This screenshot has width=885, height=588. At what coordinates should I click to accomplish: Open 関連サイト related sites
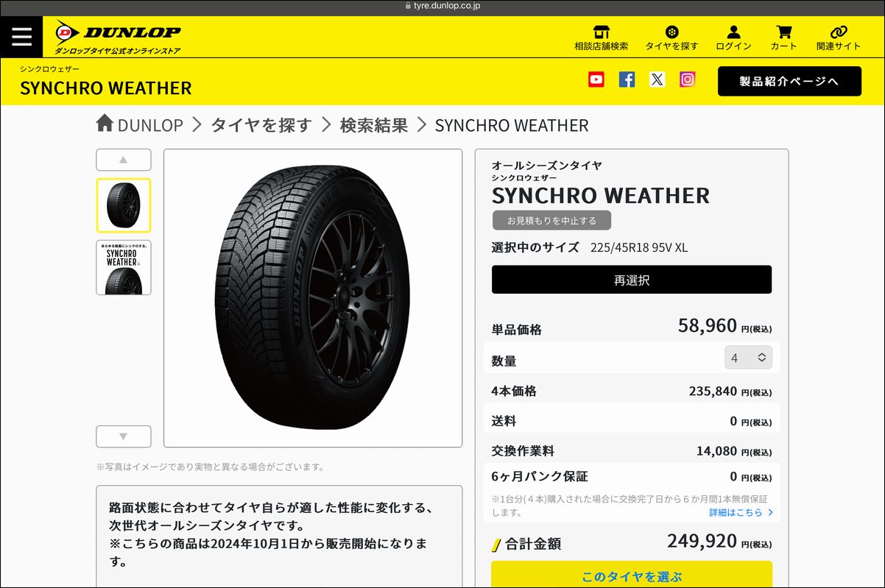tap(839, 38)
